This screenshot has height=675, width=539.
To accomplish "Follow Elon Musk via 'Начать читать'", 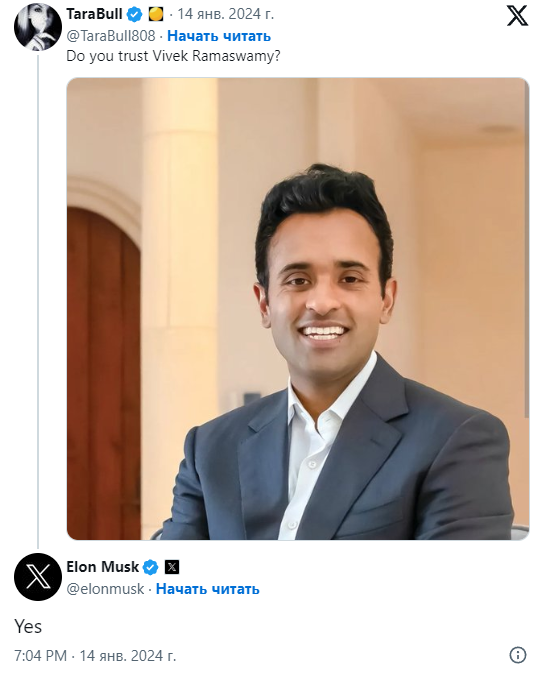I will 208,589.
